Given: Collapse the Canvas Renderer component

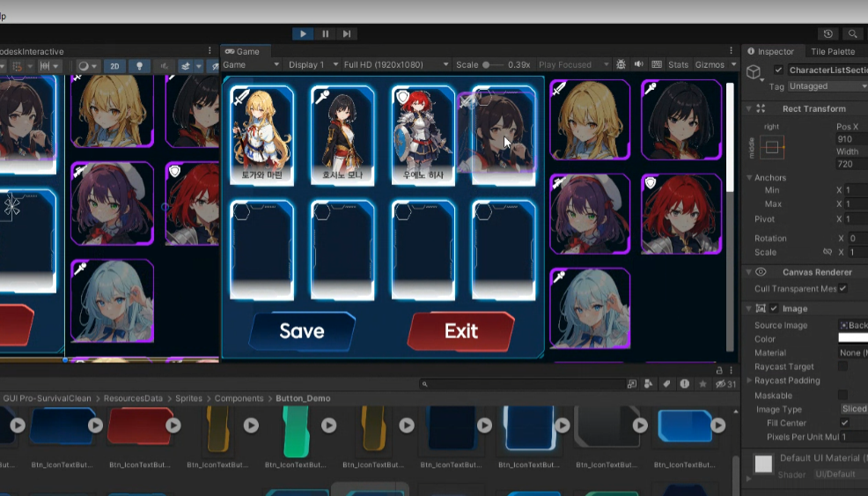Looking at the screenshot, I should pos(748,272).
